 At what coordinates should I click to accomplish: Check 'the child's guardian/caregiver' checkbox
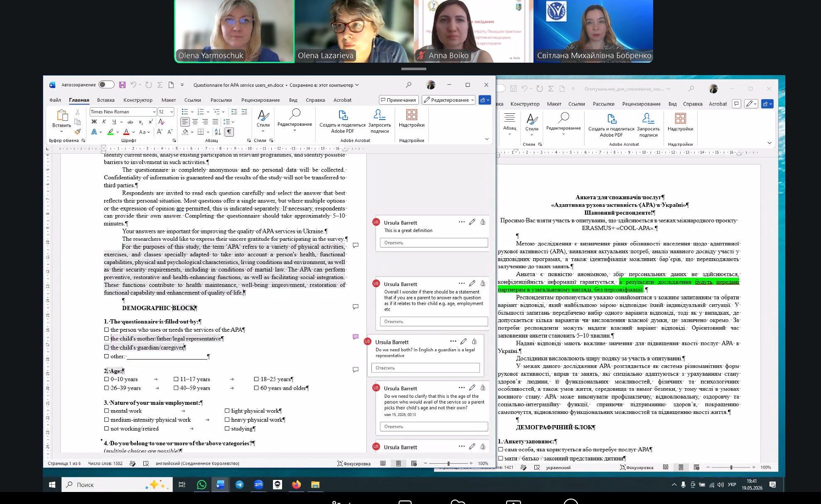point(106,347)
